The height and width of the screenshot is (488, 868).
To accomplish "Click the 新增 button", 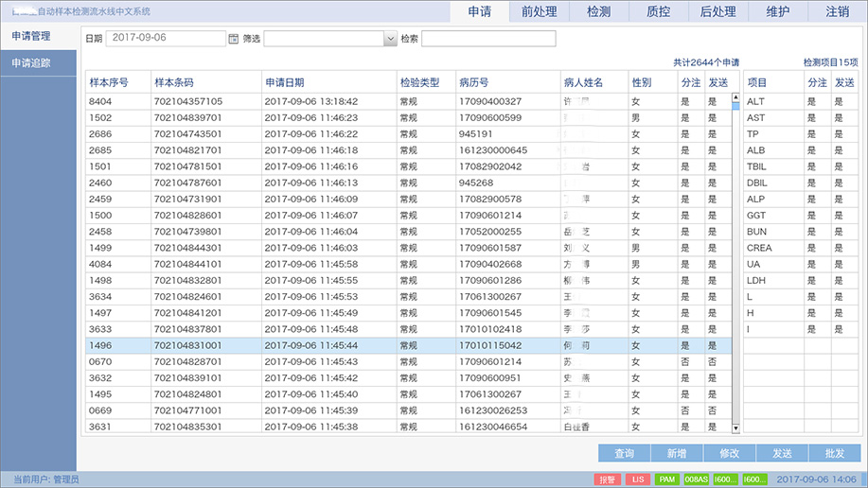I will coord(677,453).
